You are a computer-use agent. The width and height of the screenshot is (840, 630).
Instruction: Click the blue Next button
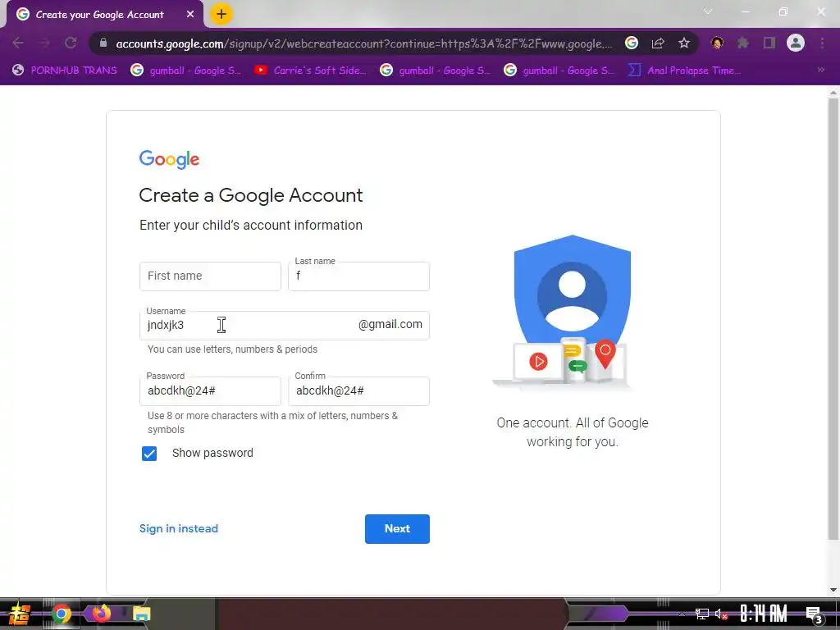[397, 529]
